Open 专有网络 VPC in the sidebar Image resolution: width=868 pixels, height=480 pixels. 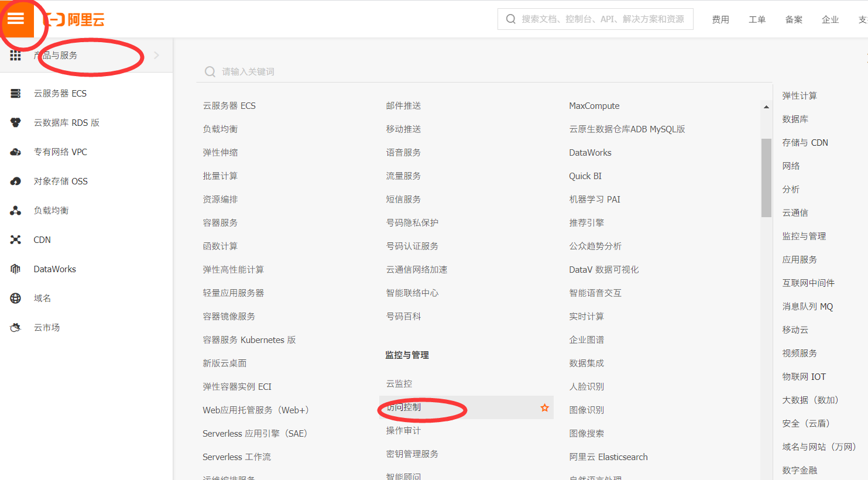click(60, 152)
